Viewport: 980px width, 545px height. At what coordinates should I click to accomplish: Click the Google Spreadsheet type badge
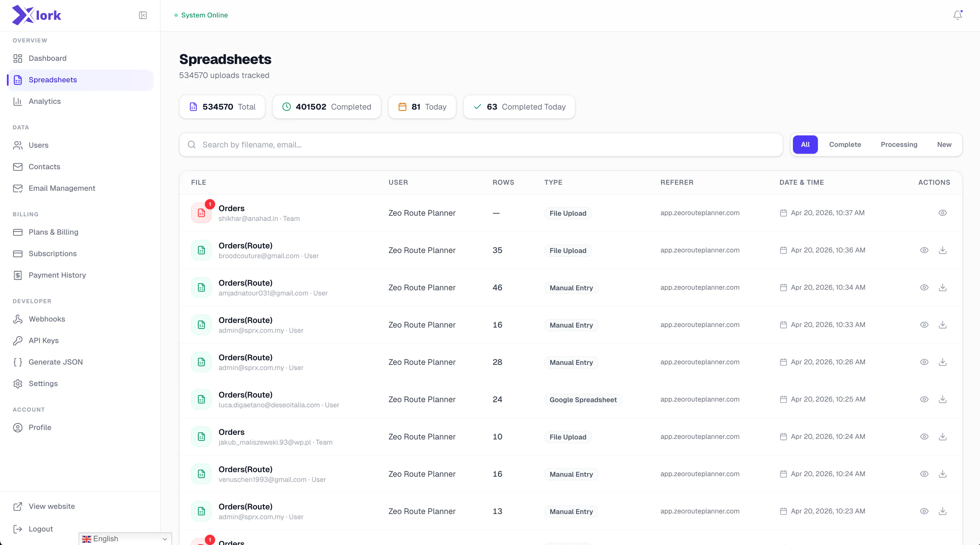point(583,400)
